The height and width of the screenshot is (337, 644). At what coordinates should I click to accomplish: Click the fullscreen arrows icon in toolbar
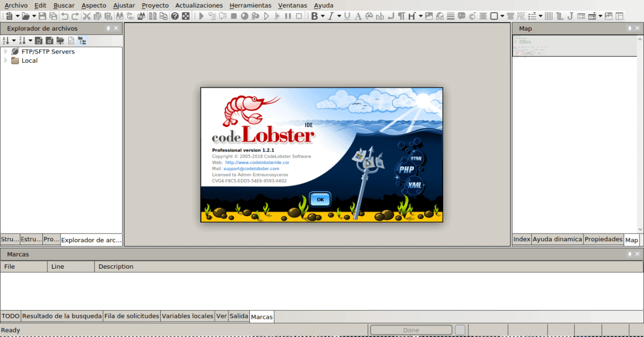coord(185,16)
